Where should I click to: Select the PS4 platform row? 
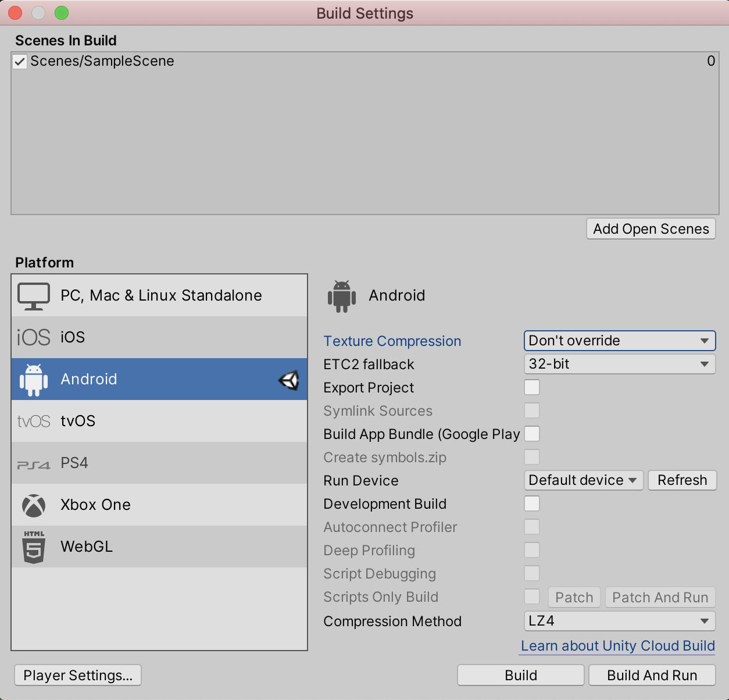pyautogui.click(x=159, y=463)
